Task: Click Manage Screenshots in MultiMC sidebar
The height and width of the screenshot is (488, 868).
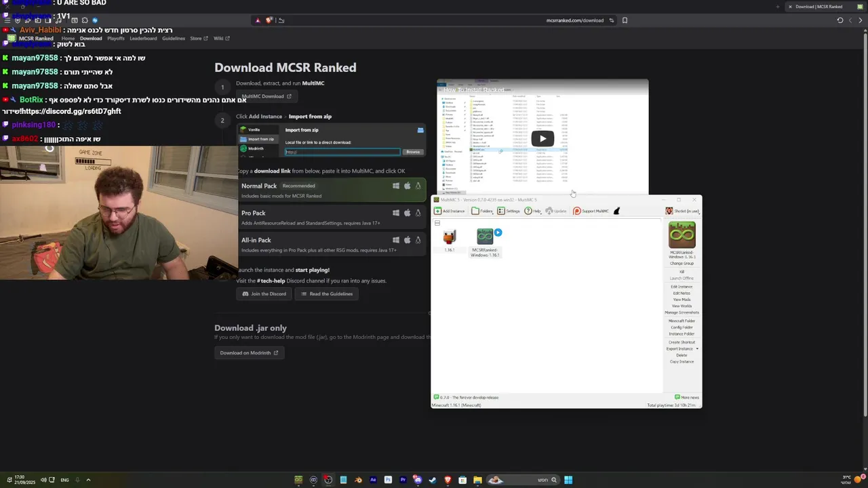Action: [682, 312]
